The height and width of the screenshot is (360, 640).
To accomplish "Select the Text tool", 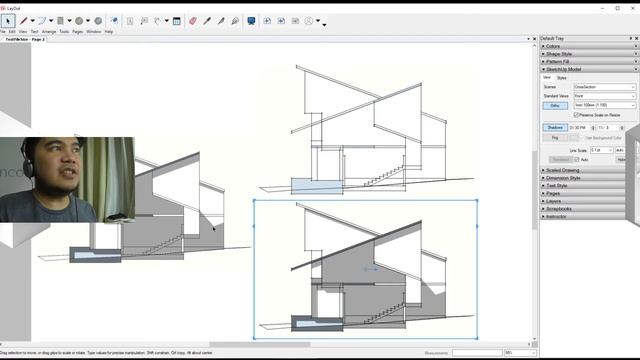I will [x=130, y=21].
